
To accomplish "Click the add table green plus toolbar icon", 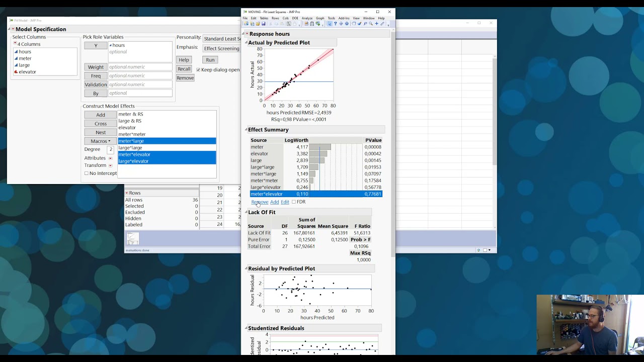I will click(317, 24).
